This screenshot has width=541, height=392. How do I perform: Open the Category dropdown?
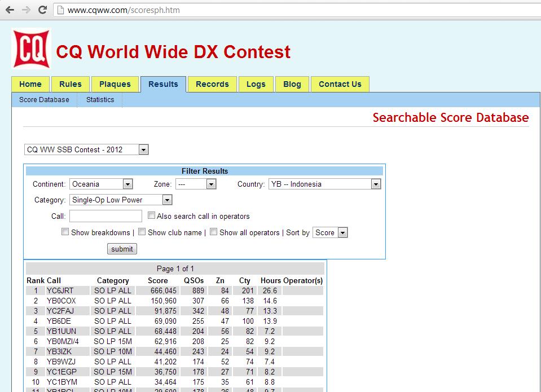pyautogui.click(x=121, y=200)
